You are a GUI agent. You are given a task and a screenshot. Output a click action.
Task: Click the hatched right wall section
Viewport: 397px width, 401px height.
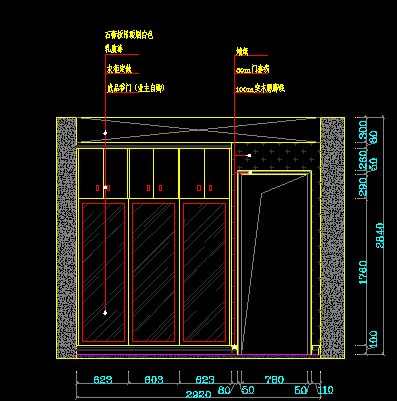(x=332, y=238)
